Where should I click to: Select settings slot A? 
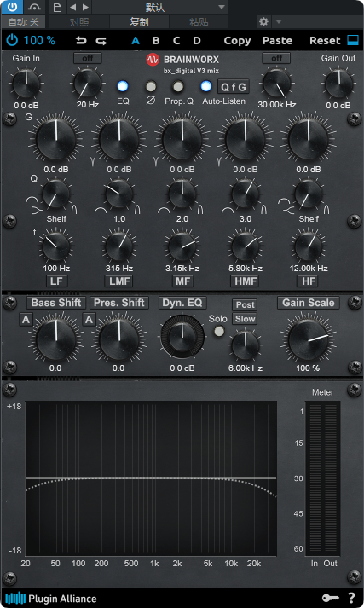click(136, 40)
